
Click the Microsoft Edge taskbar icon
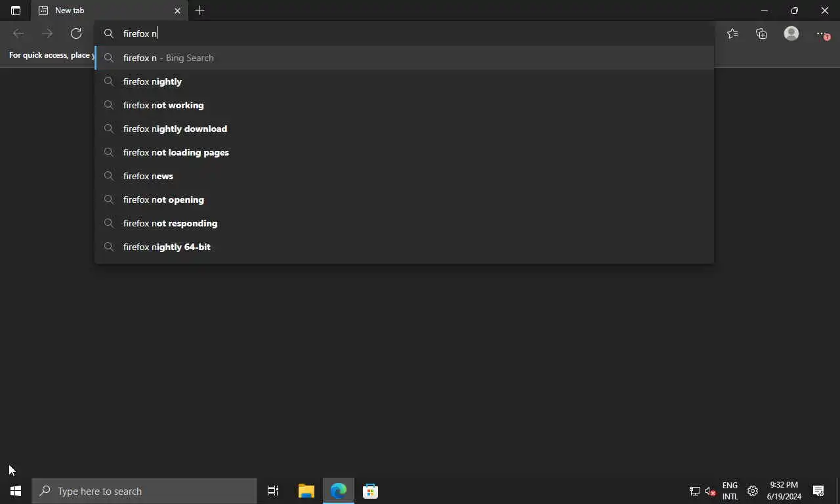339,491
